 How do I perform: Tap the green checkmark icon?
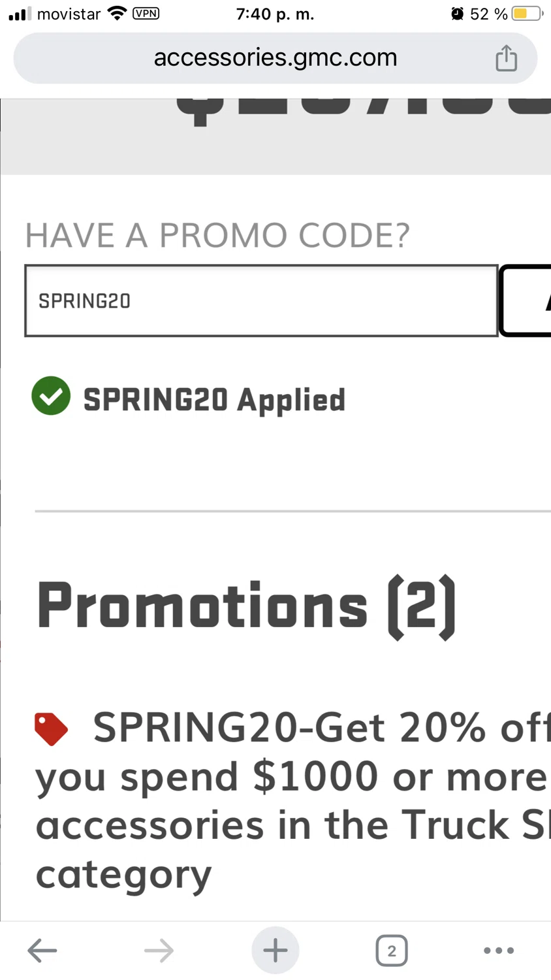(51, 396)
